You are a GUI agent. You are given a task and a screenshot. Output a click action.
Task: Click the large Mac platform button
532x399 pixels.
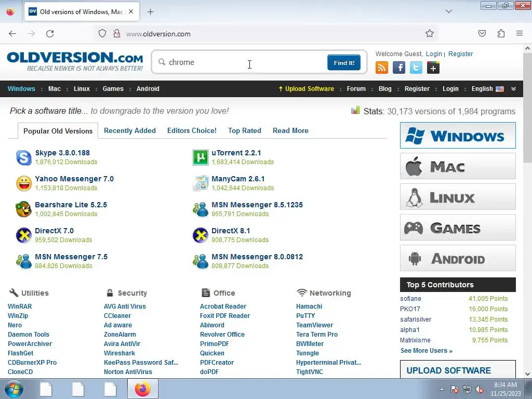pos(458,166)
